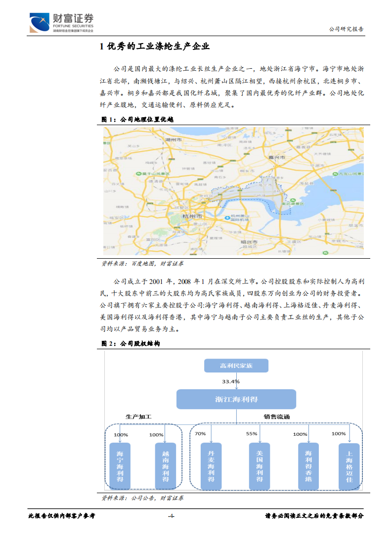Click paragraph starting 公司成立于2001年
This screenshot has width=392, height=555.
(232, 305)
